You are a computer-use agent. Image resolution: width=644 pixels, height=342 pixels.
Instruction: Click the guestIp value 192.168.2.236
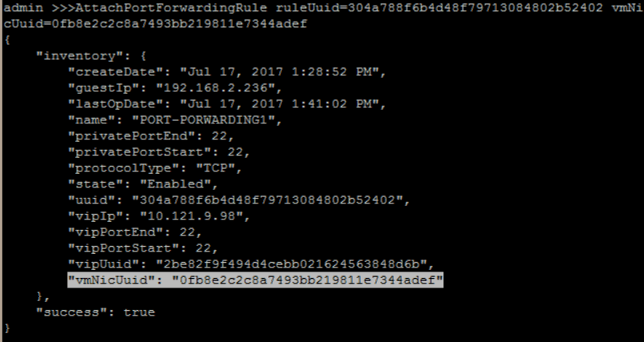215,88
